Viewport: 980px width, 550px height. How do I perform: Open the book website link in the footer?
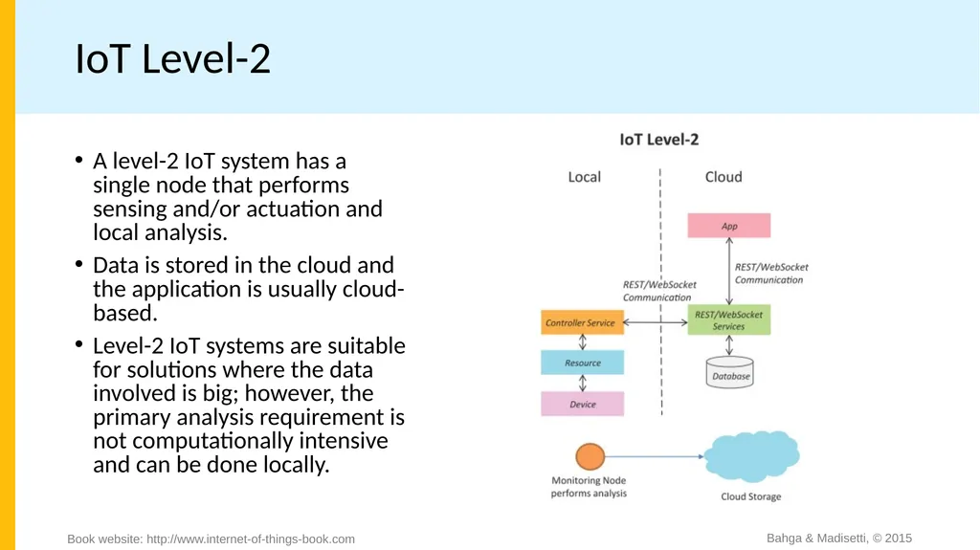(x=250, y=539)
